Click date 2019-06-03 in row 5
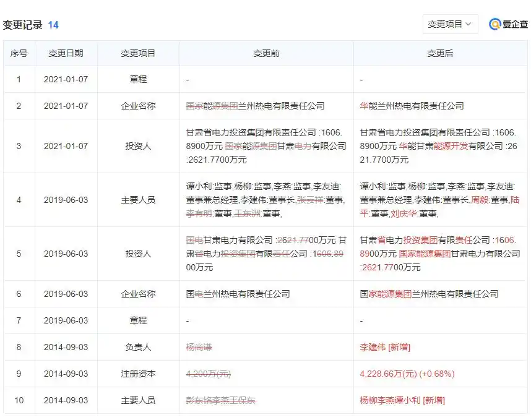Image resolution: width=531 pixels, height=420 pixels. pyautogui.click(x=66, y=254)
